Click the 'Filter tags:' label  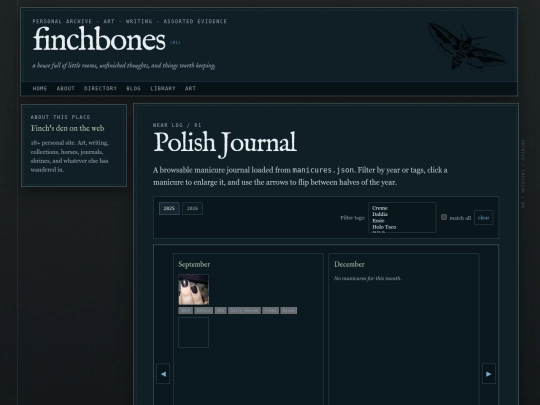pyautogui.click(x=353, y=218)
